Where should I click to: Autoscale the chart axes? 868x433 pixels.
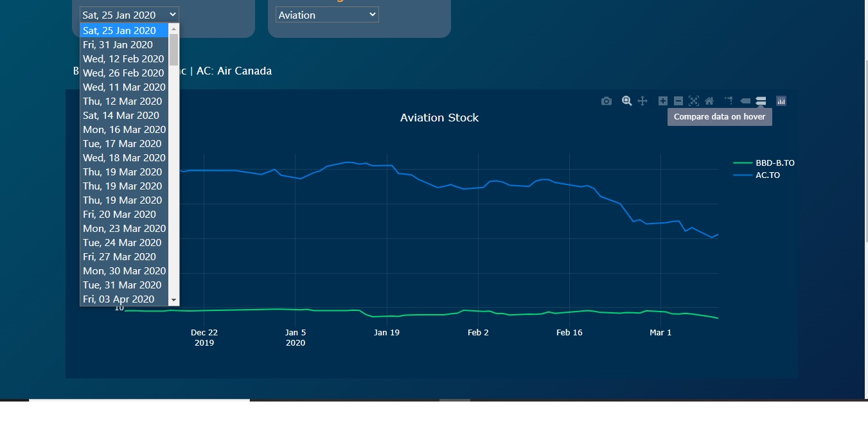693,101
